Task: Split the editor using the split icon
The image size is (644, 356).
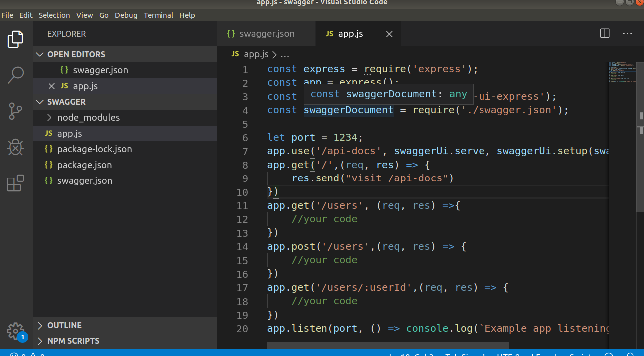Action: [x=604, y=33]
